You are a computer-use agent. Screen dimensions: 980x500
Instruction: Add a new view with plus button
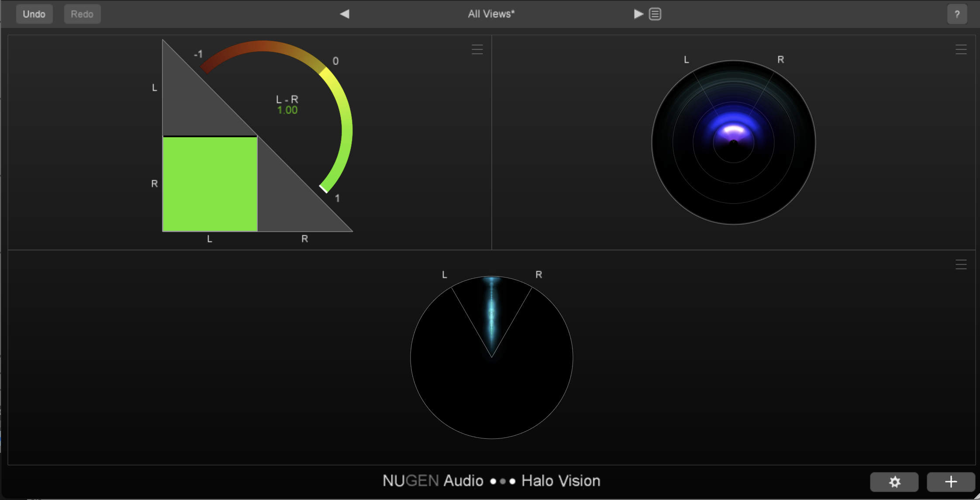951,482
